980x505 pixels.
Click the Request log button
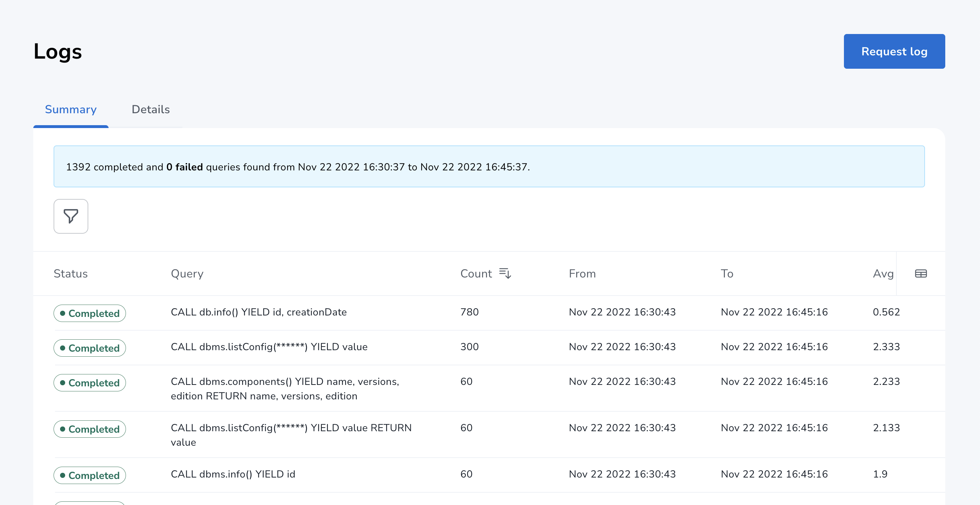894,51
